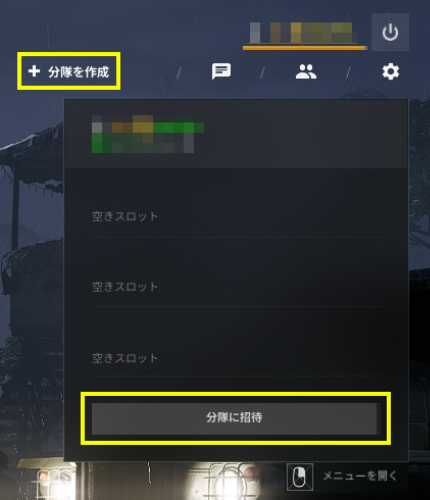Click the slash separator before the chat icon

tap(179, 73)
